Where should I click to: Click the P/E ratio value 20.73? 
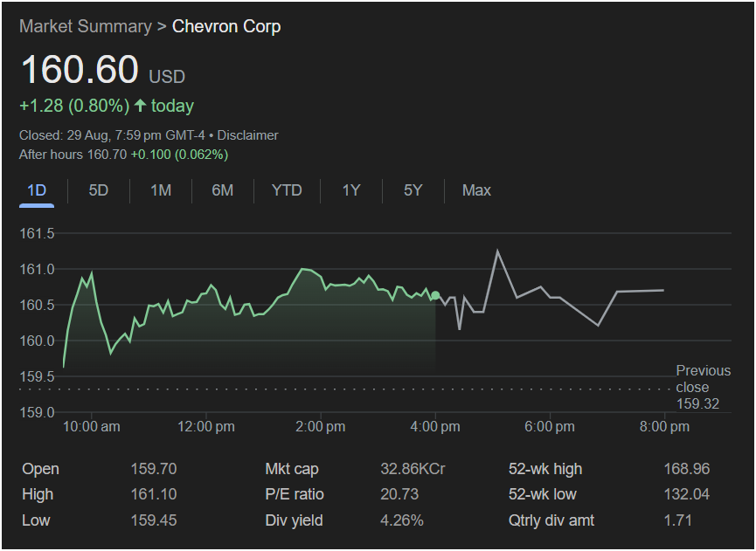pyautogui.click(x=400, y=494)
